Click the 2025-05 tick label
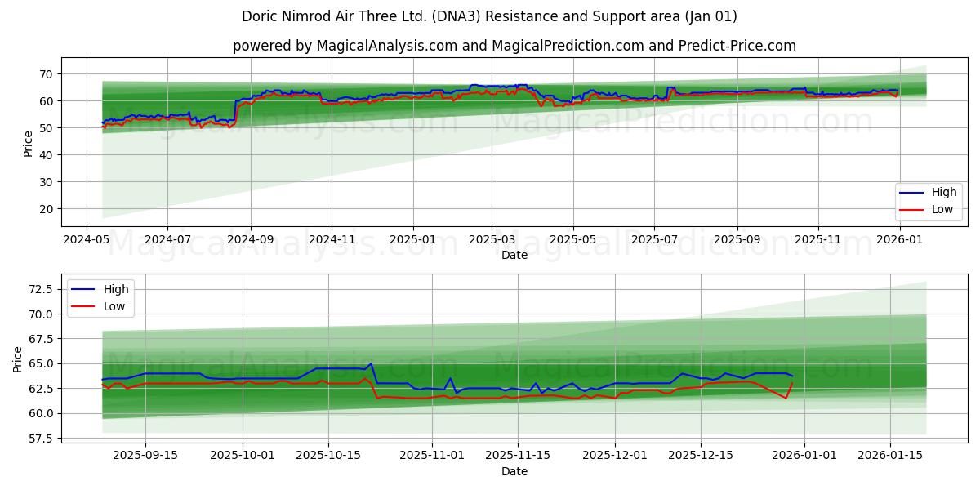 tap(573, 239)
